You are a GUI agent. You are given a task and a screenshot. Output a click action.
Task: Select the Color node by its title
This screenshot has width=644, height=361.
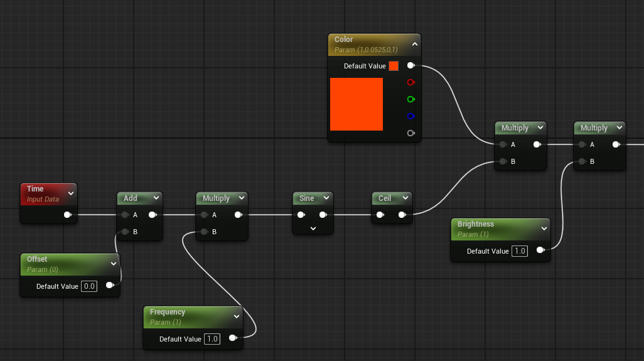tap(343, 40)
